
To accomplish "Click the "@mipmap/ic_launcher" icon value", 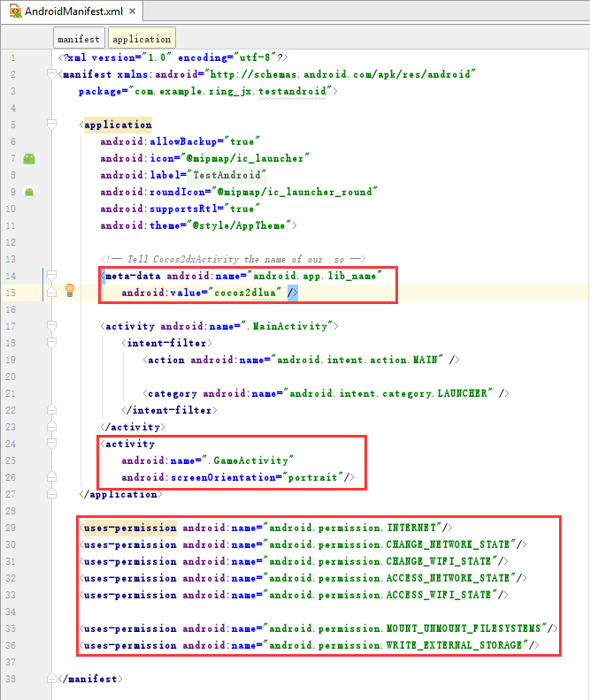I will coord(245,158).
